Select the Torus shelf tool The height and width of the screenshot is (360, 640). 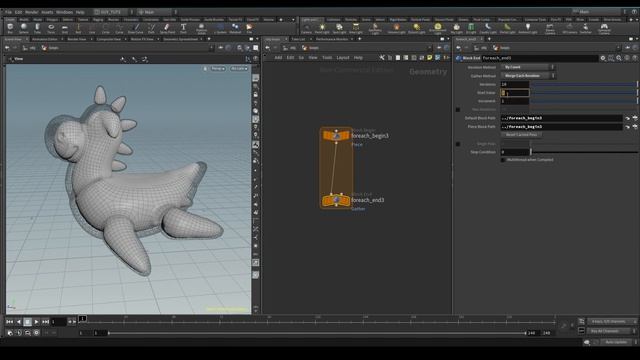point(51,28)
